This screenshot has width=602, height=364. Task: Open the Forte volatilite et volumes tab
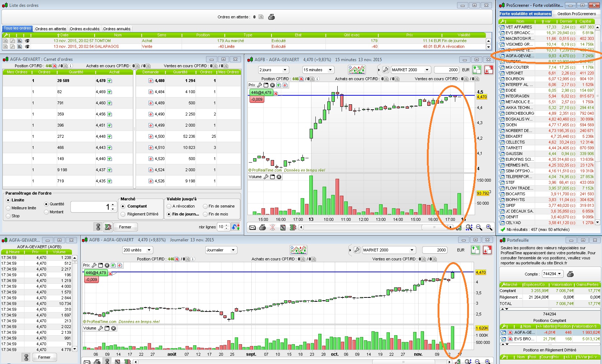pyautogui.click(x=525, y=14)
